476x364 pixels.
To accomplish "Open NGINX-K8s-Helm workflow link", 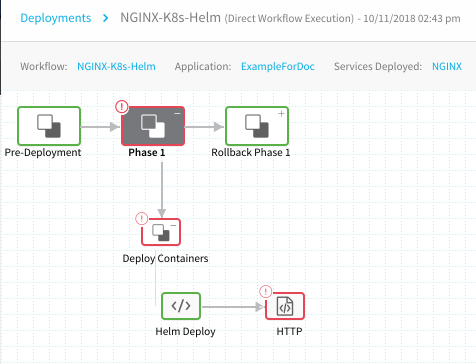I will tap(116, 66).
